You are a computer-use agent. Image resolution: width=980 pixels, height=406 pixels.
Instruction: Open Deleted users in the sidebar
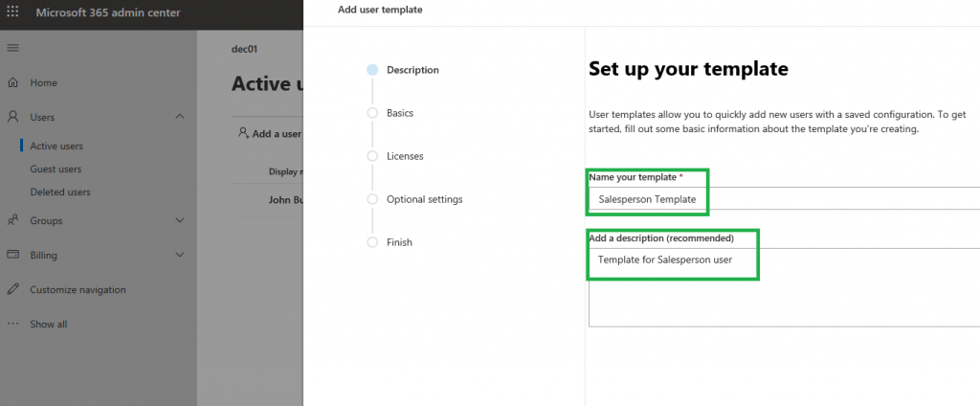pos(59,192)
